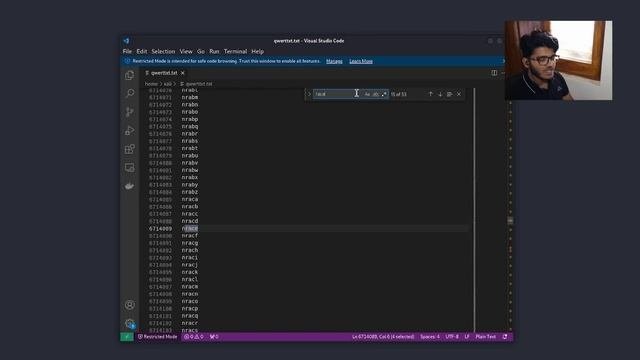Click the ports forwarded indicator in status bar
The height and width of the screenshot is (360, 640).
coord(214,337)
